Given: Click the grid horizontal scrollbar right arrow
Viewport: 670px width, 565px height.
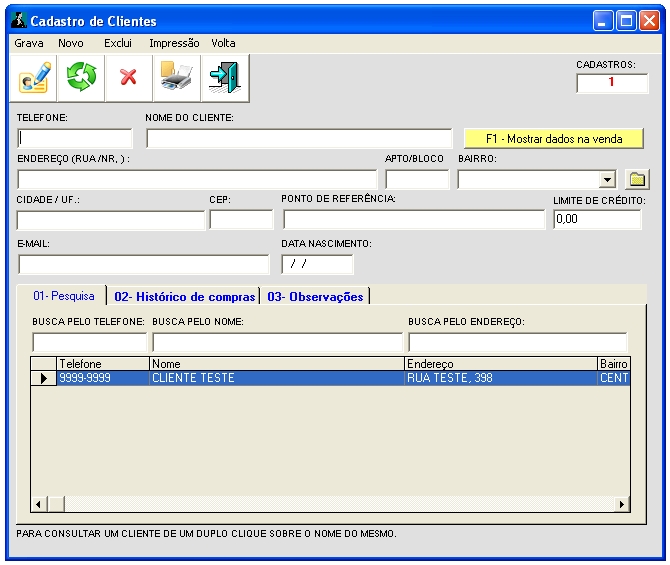Looking at the screenshot, I should pyautogui.click(x=622, y=505).
